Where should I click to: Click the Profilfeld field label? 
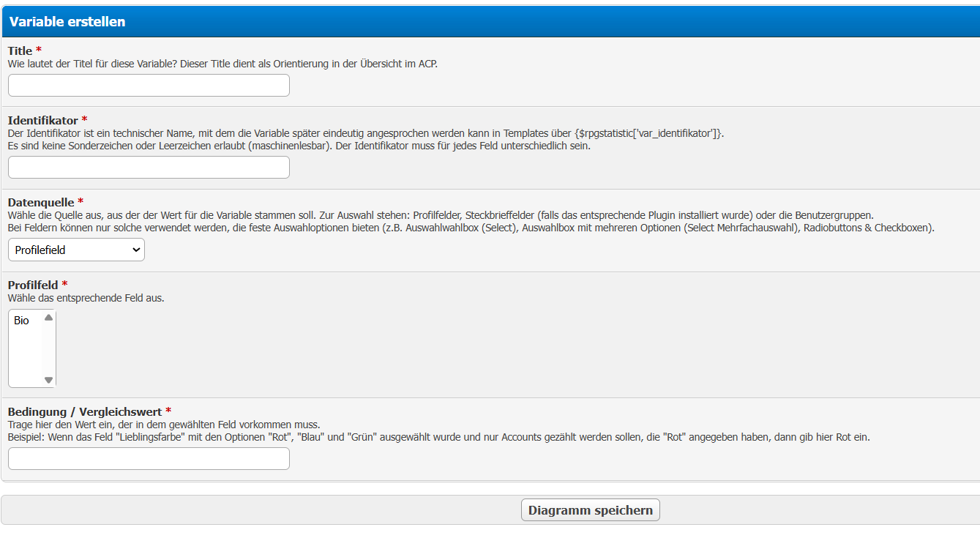pos(33,284)
